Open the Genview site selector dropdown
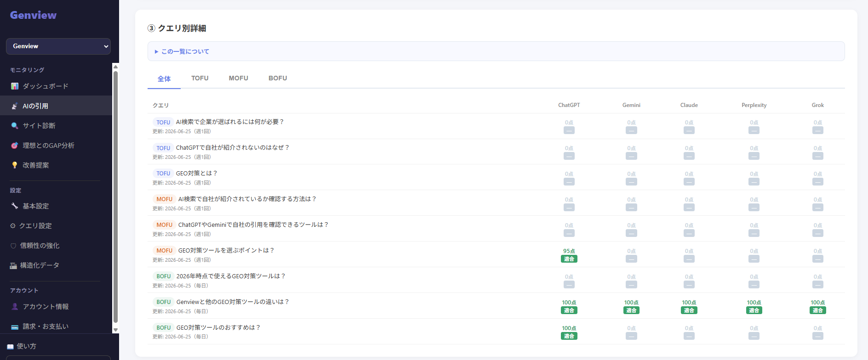This screenshot has width=868, height=360. (58, 46)
